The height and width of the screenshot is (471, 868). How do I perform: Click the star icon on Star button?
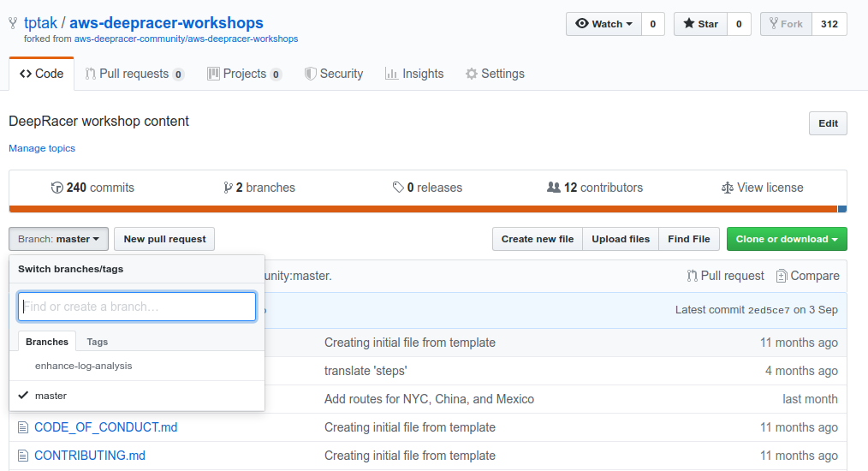(x=688, y=23)
